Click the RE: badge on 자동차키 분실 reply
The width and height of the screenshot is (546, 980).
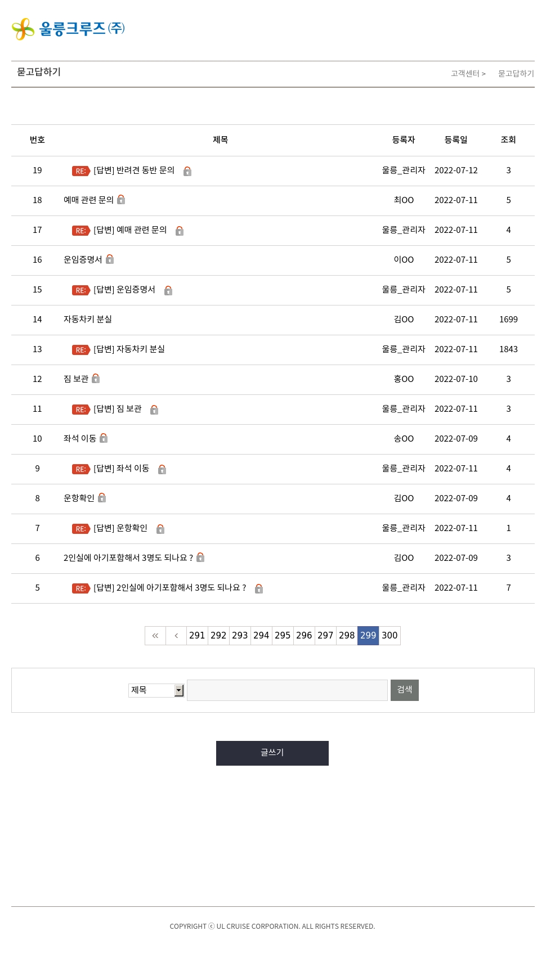80,350
